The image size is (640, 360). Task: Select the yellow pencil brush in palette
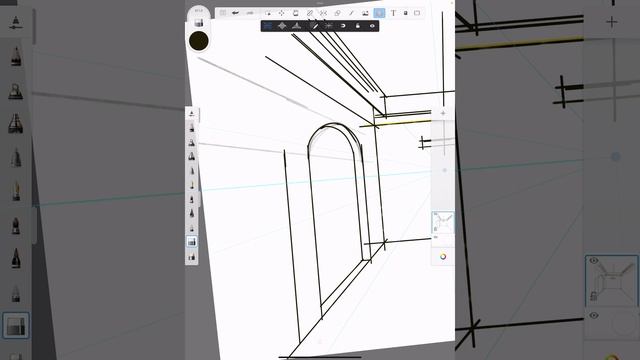click(x=192, y=185)
